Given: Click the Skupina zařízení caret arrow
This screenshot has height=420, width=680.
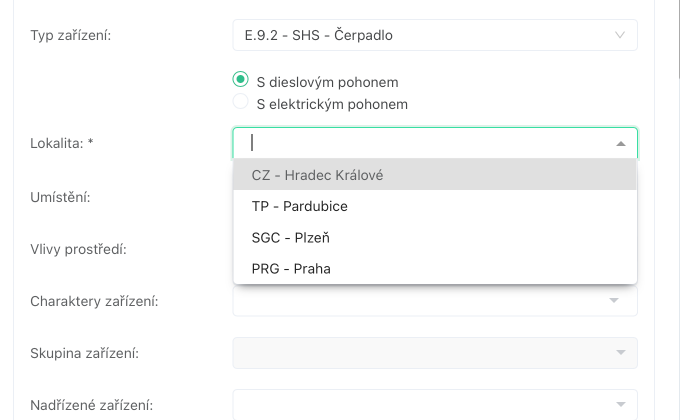Looking at the screenshot, I should [620, 352].
